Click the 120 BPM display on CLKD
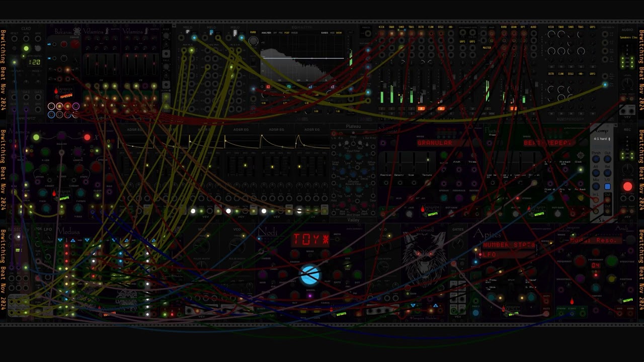Viewport: 644px width, 362px height. point(34,62)
